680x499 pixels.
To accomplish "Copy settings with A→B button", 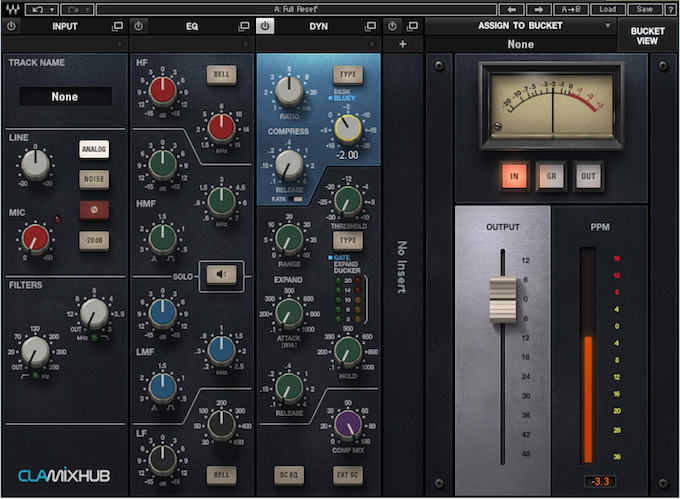I will 571,9.
